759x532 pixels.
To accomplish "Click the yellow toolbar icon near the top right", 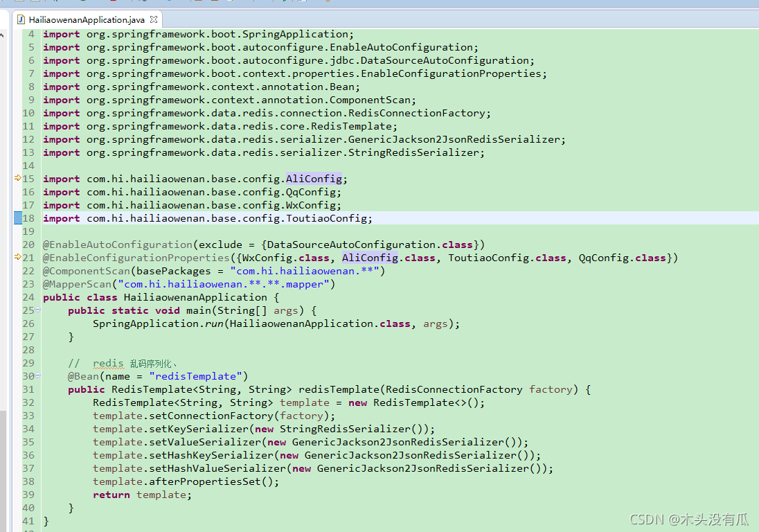I will 328,3.
